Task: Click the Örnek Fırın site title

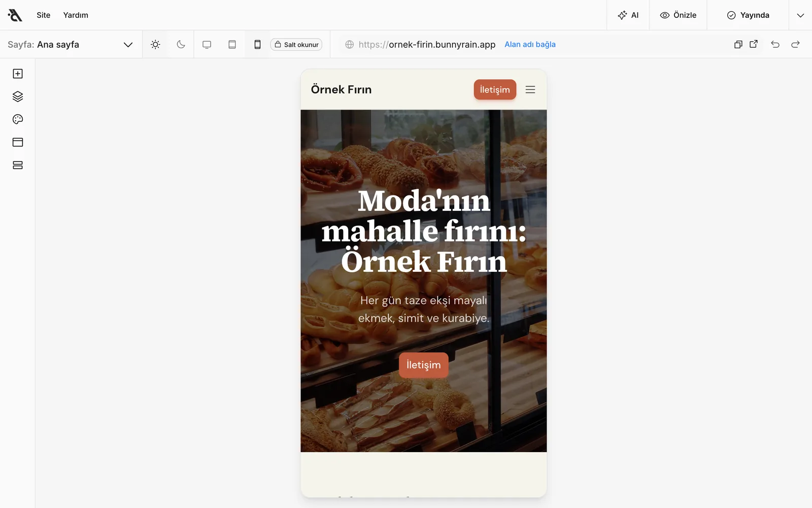Action: [341, 89]
